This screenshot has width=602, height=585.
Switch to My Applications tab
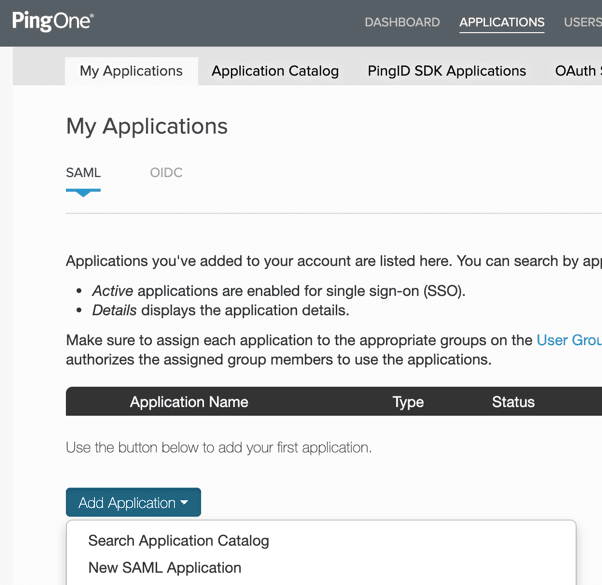pos(131,71)
